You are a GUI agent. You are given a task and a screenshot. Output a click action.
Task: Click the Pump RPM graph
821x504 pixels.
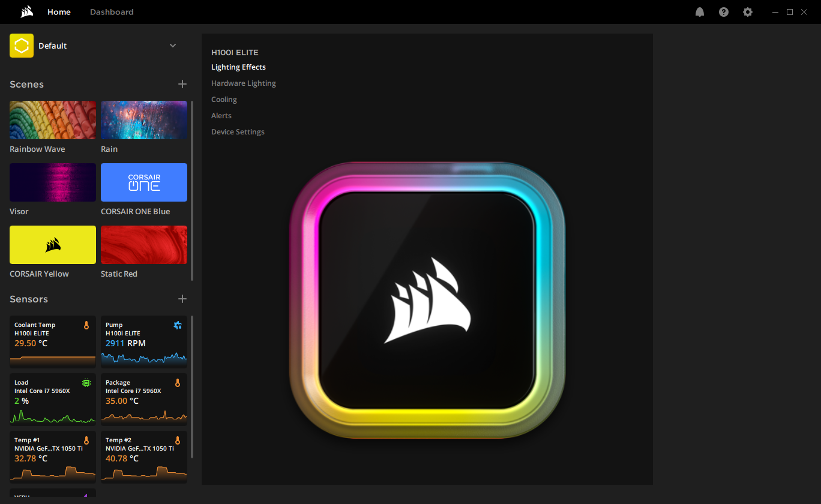click(144, 359)
